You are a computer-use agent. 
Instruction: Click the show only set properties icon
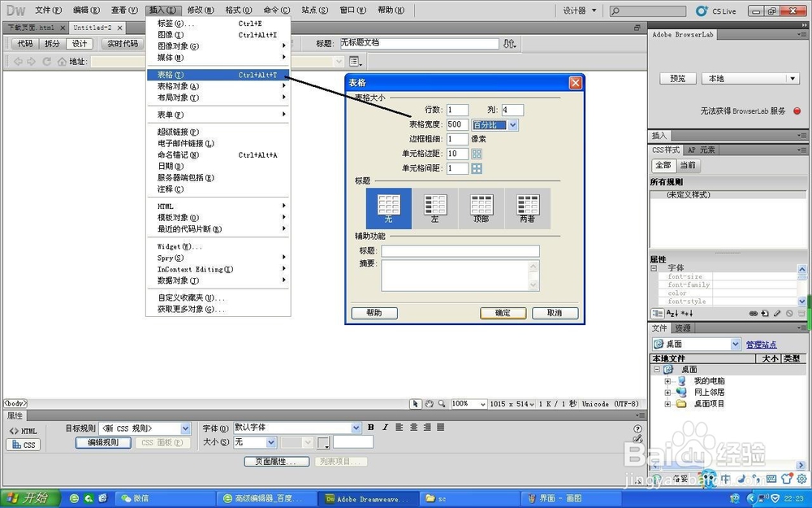687,313
